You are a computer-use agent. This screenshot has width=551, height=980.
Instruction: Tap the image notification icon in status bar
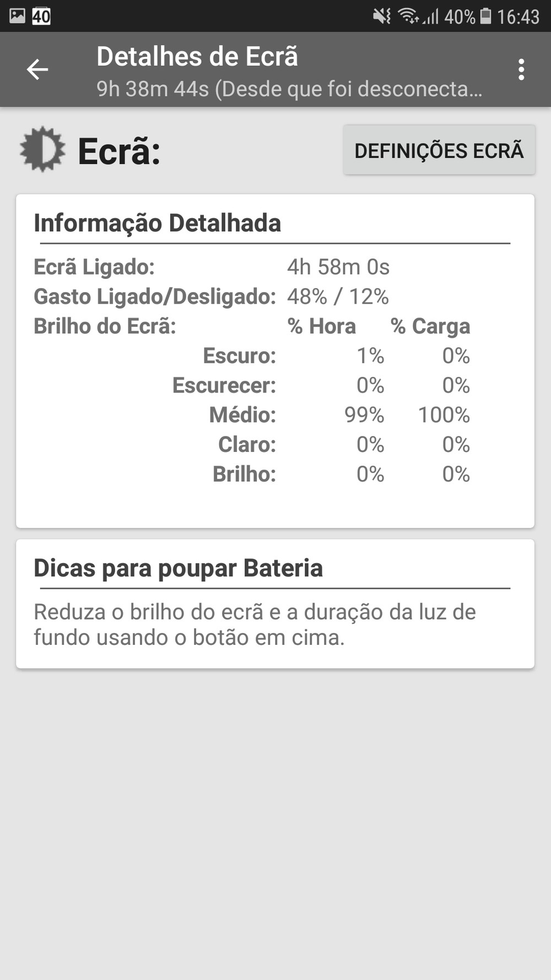(x=17, y=16)
